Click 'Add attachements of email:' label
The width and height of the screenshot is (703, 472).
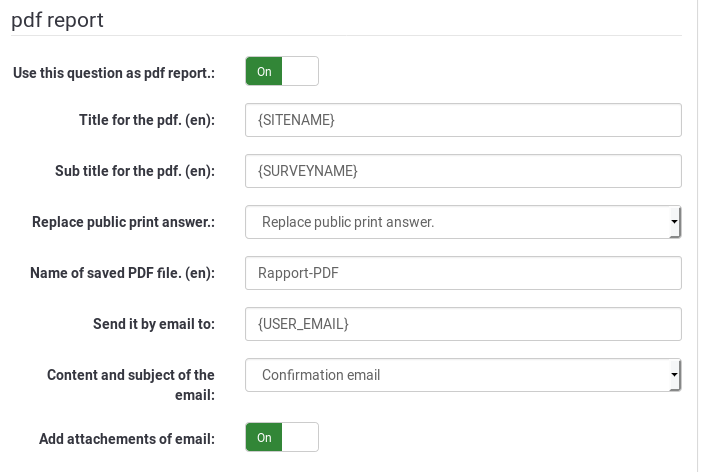[127, 438]
